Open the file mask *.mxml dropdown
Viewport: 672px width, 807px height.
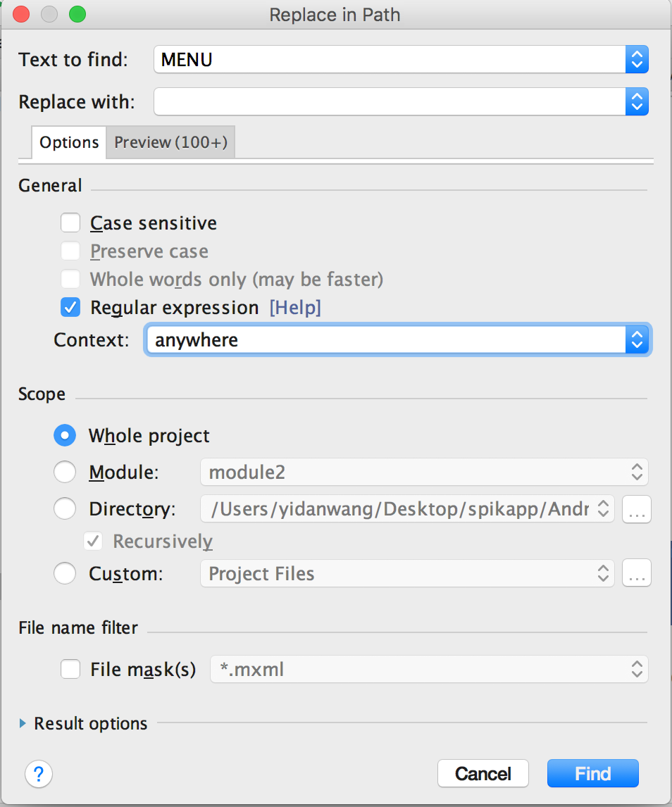(428, 669)
